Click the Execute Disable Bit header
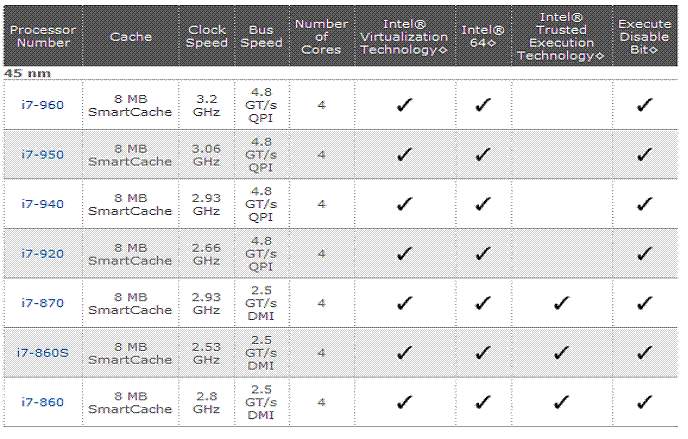Viewport: 688px width, 439px height. 645,37
